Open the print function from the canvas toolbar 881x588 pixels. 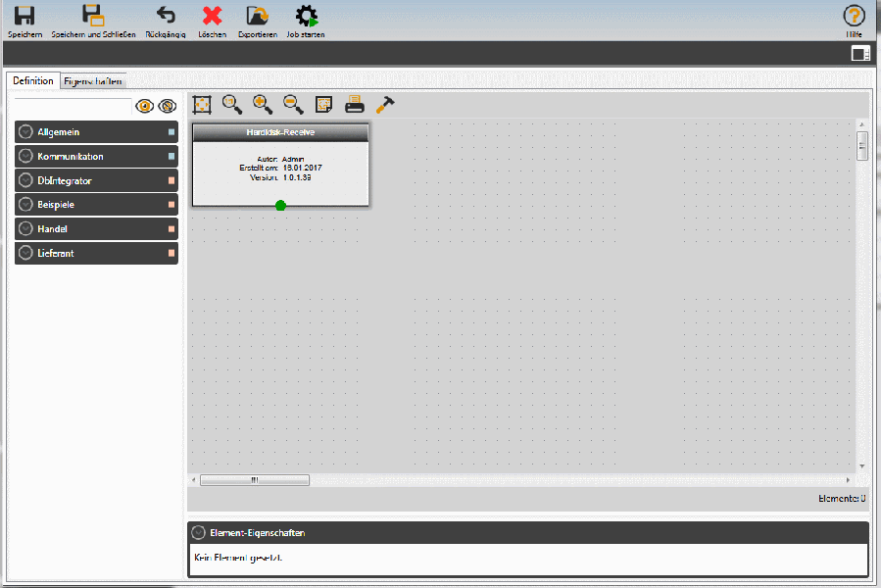[x=352, y=105]
